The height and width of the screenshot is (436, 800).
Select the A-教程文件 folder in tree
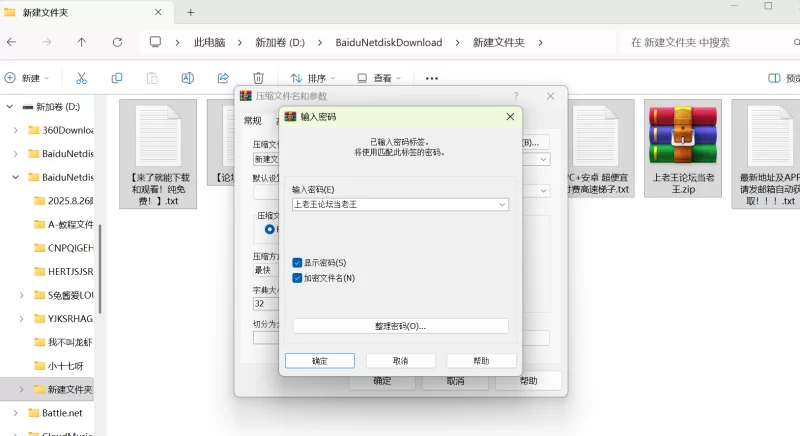pyautogui.click(x=64, y=224)
